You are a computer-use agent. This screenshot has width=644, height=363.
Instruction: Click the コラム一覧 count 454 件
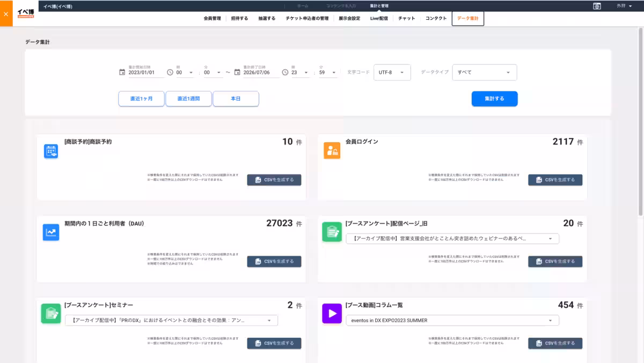pos(570,305)
